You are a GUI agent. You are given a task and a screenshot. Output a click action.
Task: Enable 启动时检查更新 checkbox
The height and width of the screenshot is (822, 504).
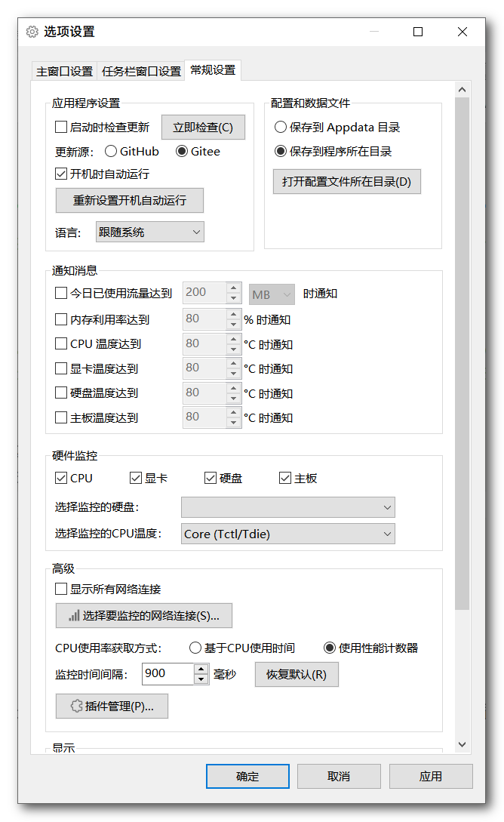62,128
